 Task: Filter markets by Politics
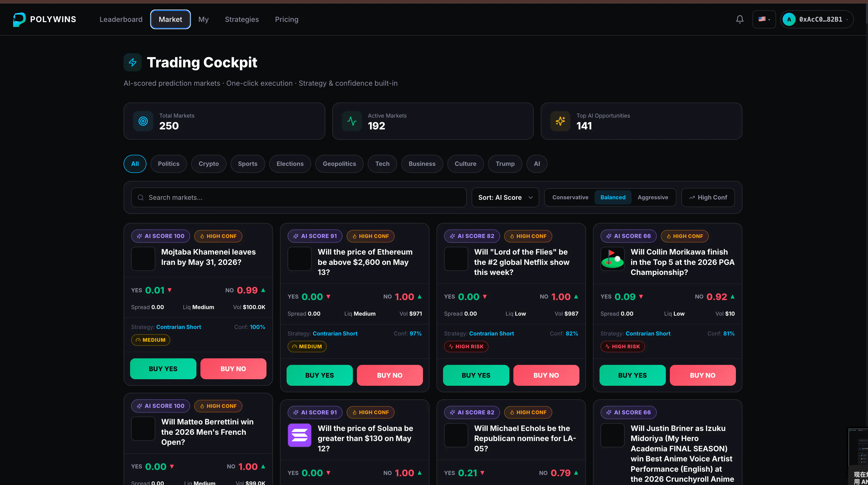pos(169,164)
